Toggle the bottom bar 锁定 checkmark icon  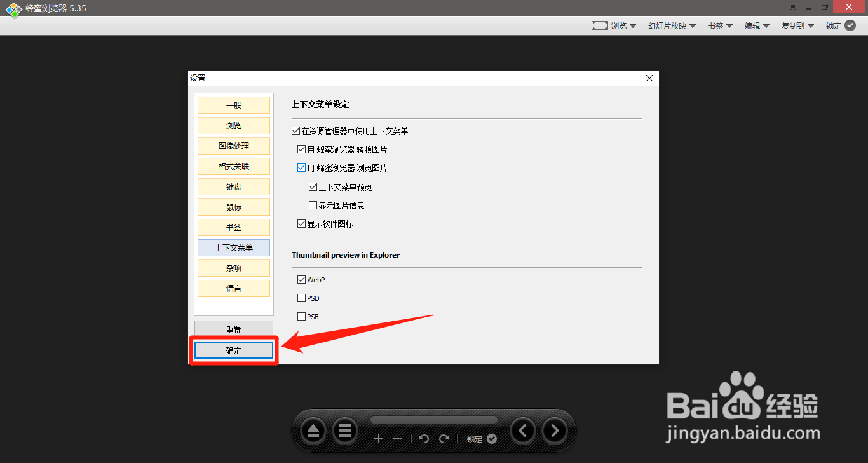tap(492, 439)
